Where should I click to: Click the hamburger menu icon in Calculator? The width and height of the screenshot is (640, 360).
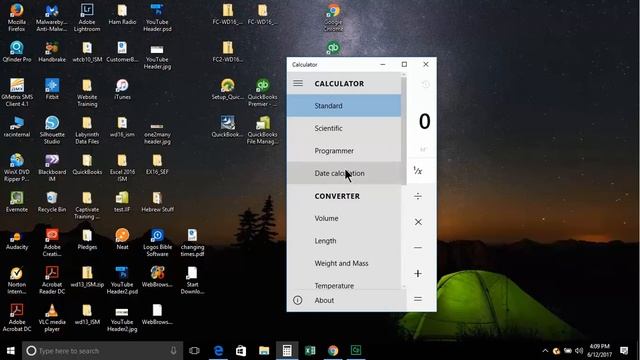tap(298, 83)
